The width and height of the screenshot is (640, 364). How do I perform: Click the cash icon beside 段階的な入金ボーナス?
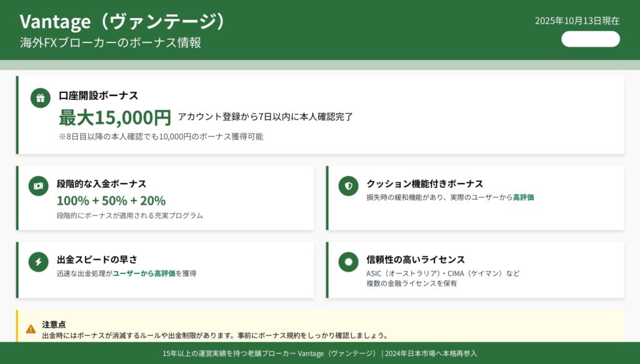39,186
